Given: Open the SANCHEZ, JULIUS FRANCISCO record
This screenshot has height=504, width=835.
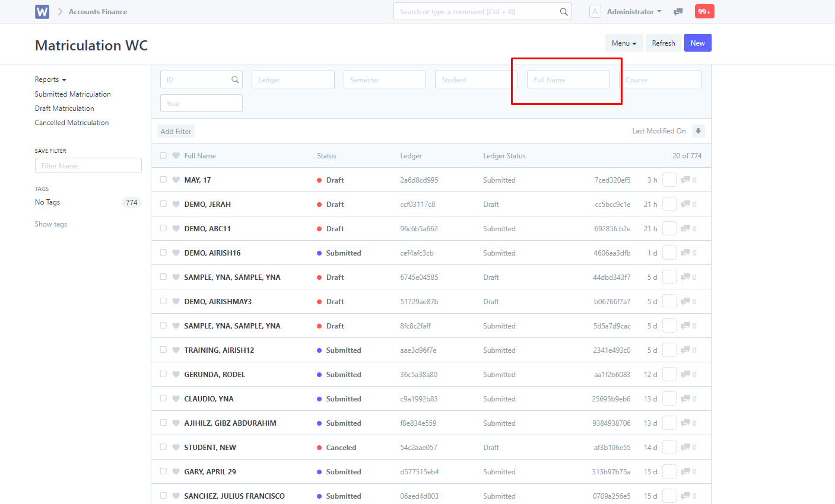Looking at the screenshot, I should 234,496.
